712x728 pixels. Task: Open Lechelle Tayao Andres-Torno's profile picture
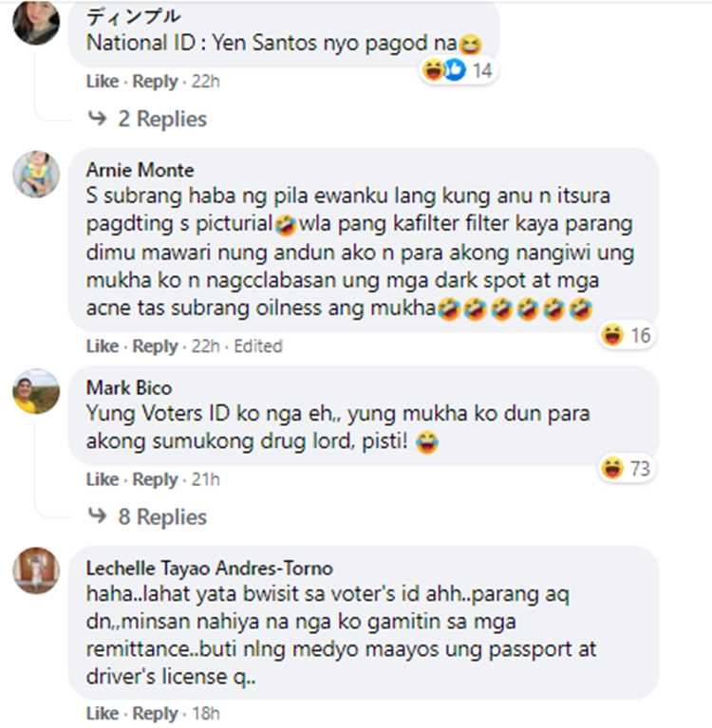(36, 570)
